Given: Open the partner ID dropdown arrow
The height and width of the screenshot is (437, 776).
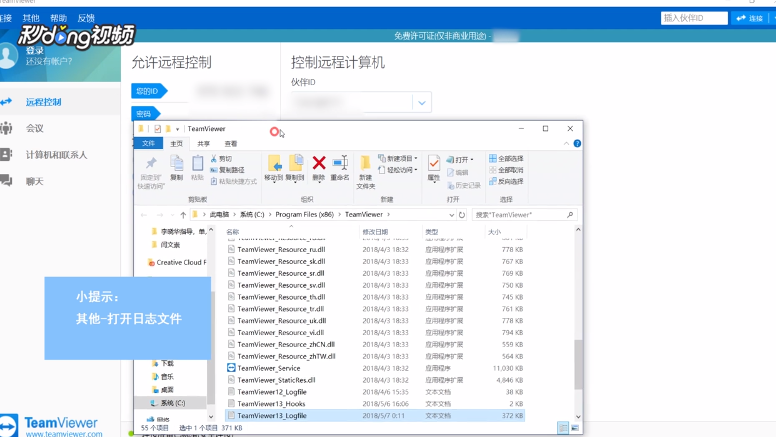Looking at the screenshot, I should tap(422, 103).
